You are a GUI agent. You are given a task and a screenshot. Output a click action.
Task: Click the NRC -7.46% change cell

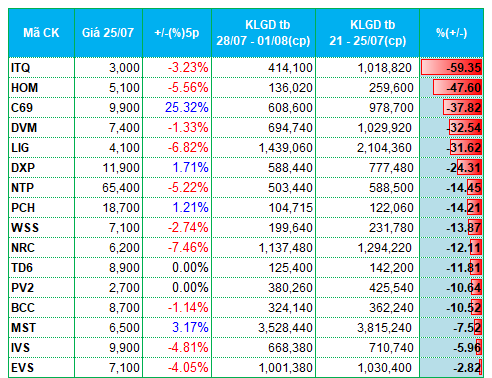click(177, 248)
